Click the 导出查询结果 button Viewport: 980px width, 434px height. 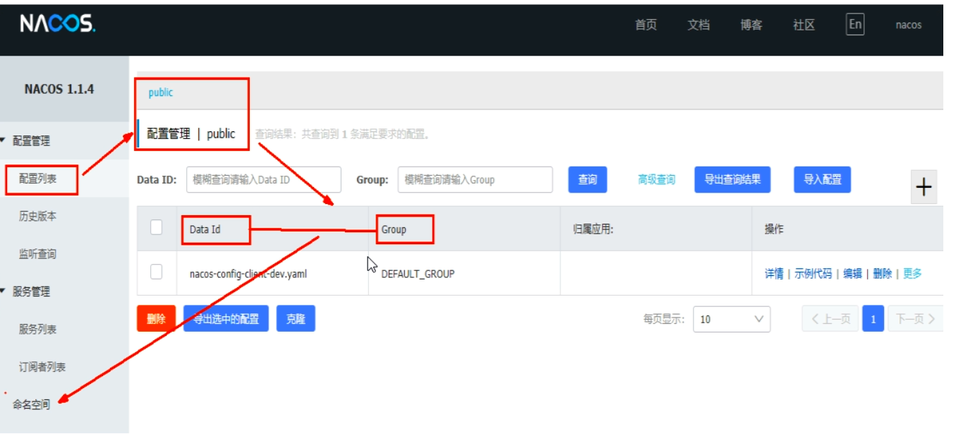pos(732,180)
